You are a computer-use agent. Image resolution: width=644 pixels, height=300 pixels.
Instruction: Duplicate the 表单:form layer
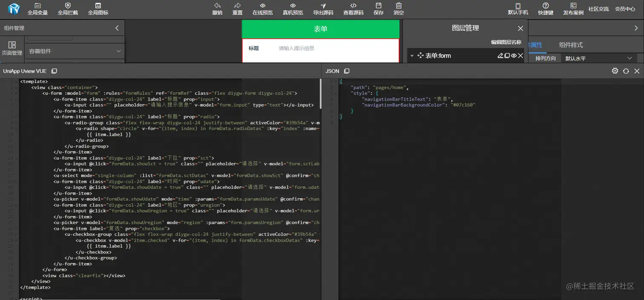(x=507, y=56)
